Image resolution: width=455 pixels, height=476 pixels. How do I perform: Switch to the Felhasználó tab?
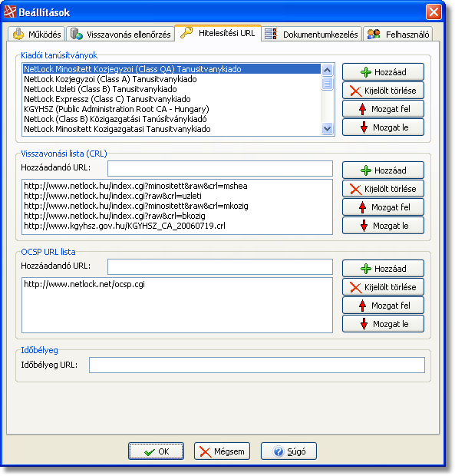click(x=398, y=34)
